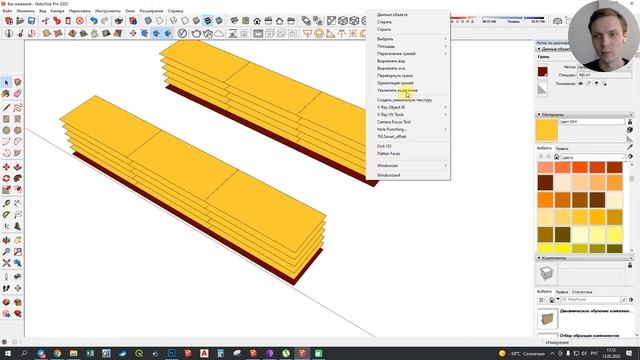Expand the V-Ray UV Tools submenu
The height and width of the screenshot is (360, 640).
coord(408,115)
